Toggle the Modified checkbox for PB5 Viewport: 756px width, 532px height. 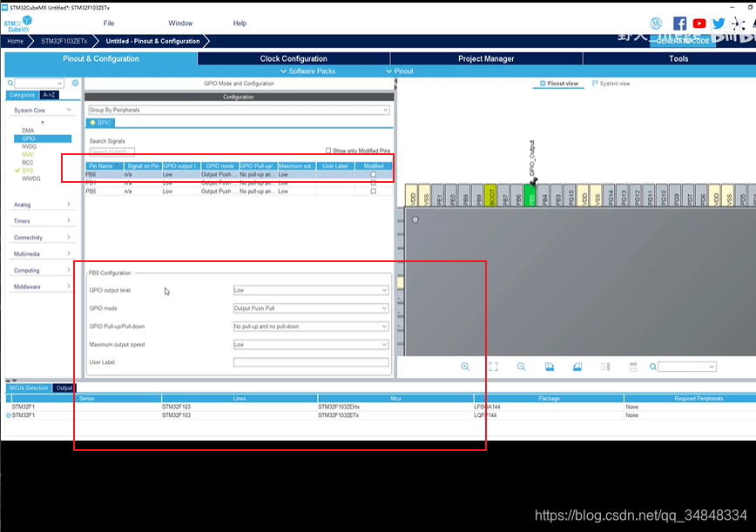373,192
